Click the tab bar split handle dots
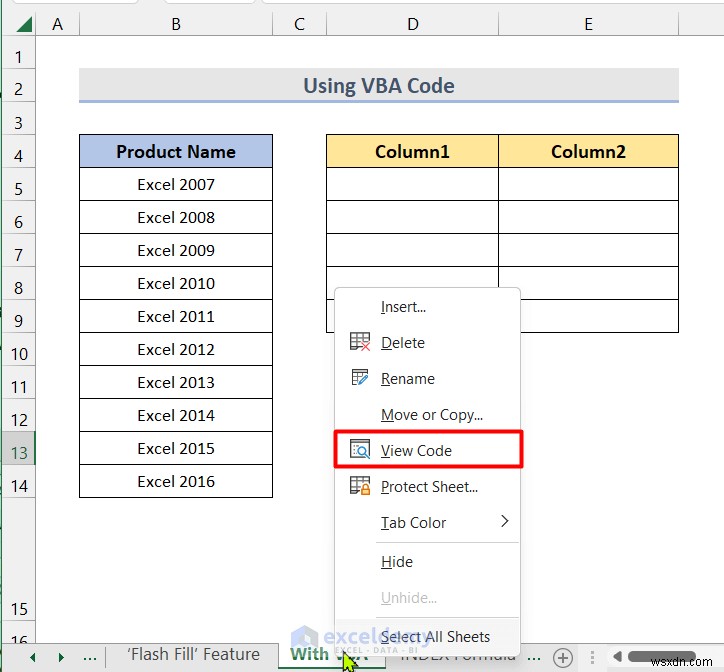 [592, 657]
